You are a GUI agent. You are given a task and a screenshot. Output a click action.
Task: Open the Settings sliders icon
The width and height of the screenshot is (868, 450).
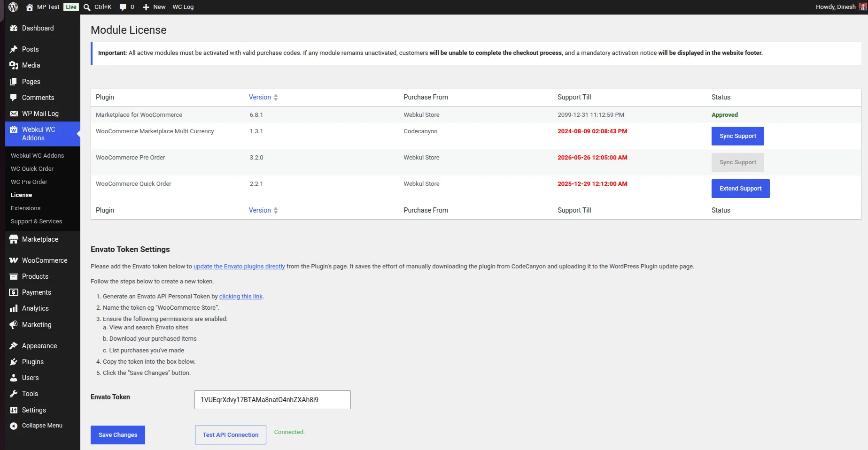pyautogui.click(x=14, y=410)
